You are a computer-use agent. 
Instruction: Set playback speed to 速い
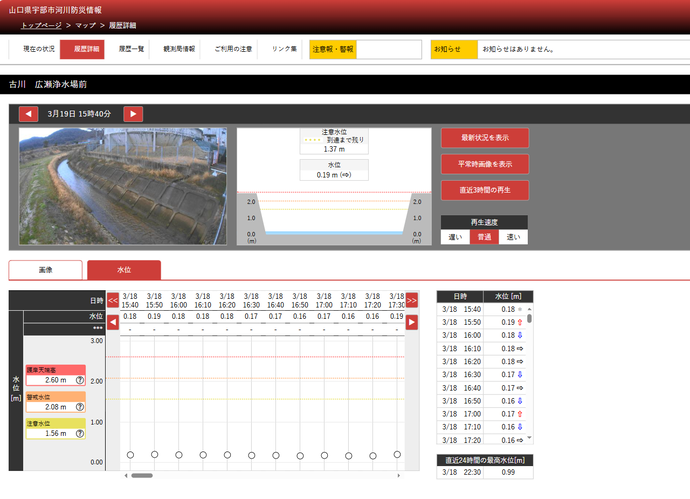coord(513,238)
